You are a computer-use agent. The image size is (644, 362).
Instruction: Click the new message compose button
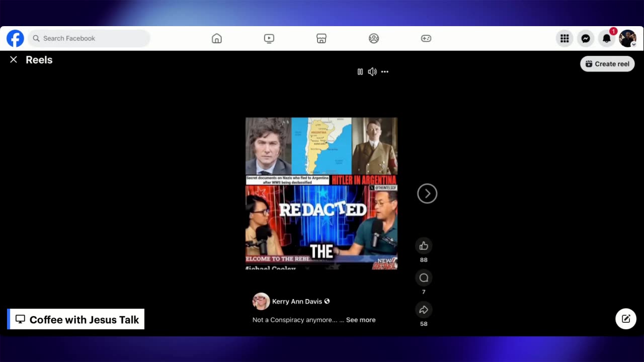click(626, 319)
